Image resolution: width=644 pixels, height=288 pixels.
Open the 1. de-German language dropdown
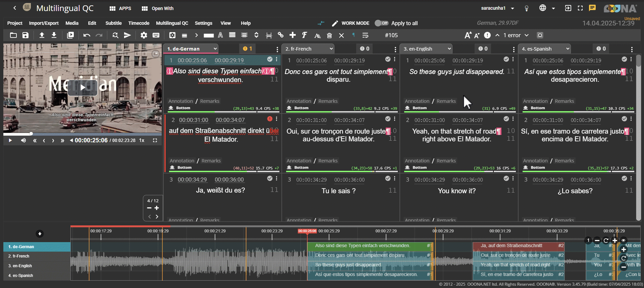click(192, 49)
